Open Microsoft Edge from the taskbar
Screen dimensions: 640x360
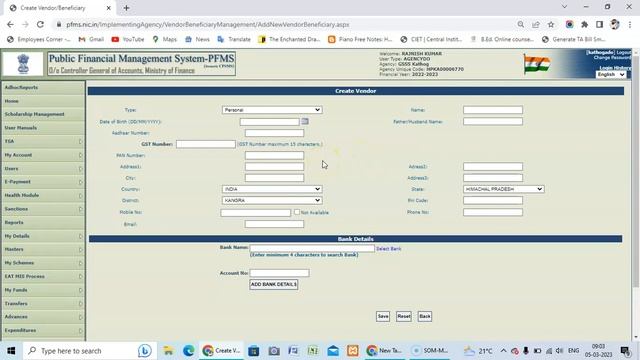tap(189, 351)
